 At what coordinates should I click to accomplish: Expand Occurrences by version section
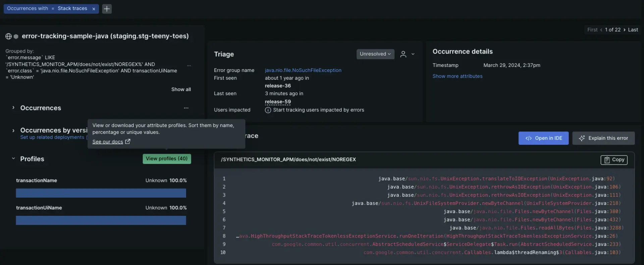pyautogui.click(x=13, y=131)
